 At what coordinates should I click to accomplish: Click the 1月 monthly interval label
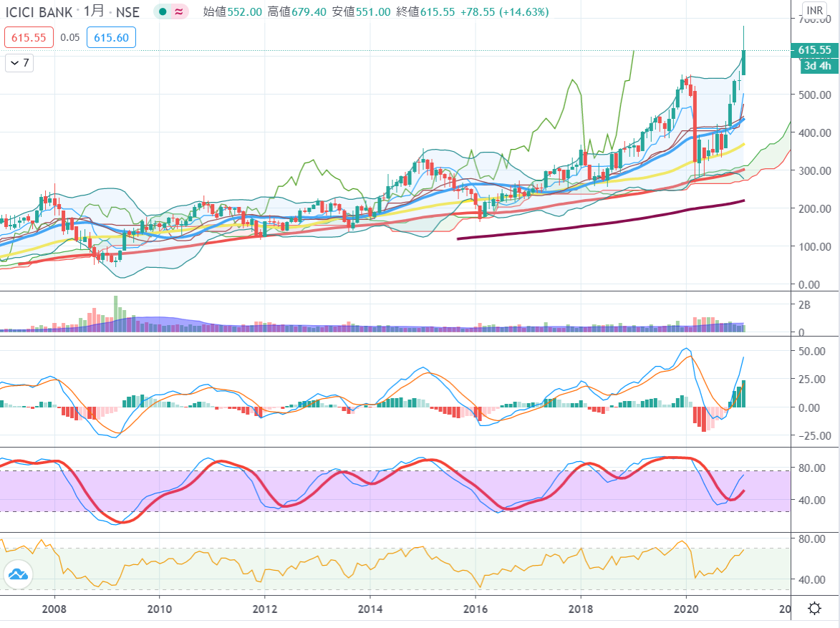pyautogui.click(x=95, y=11)
